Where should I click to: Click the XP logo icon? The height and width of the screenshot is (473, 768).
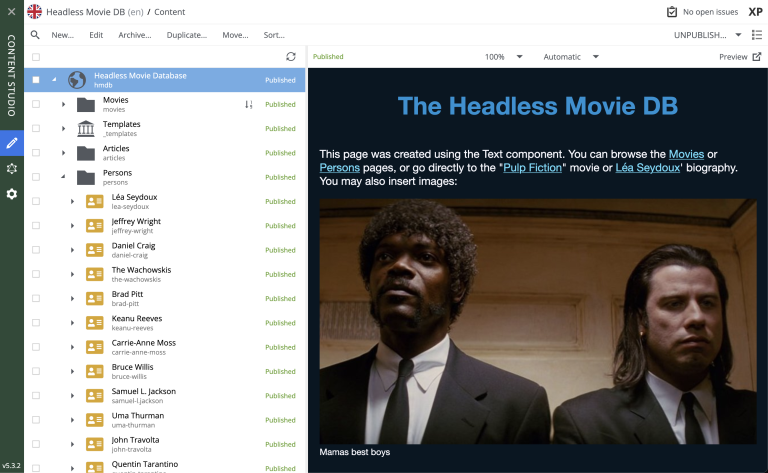click(755, 12)
